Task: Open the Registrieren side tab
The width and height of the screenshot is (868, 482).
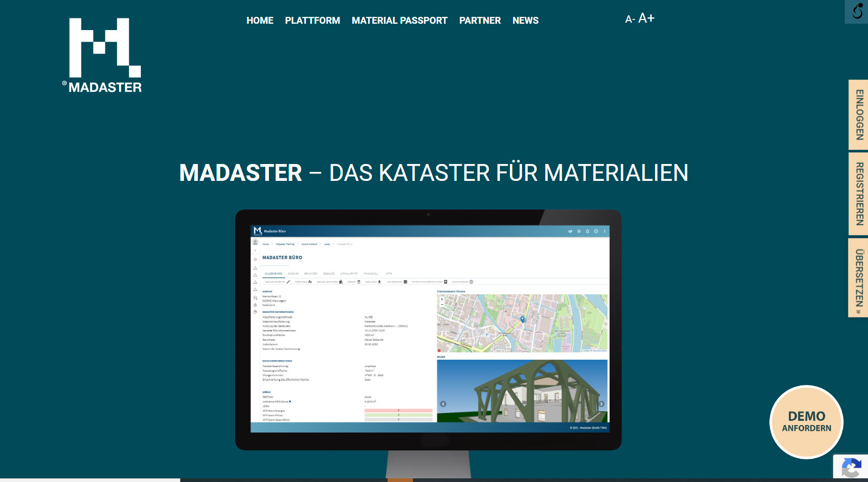Action: pyautogui.click(x=859, y=194)
